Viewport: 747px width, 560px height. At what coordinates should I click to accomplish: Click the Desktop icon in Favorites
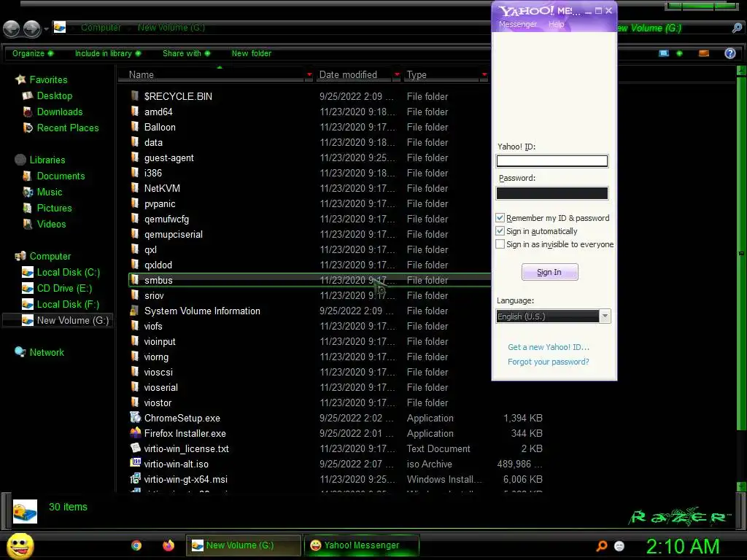pyautogui.click(x=28, y=96)
